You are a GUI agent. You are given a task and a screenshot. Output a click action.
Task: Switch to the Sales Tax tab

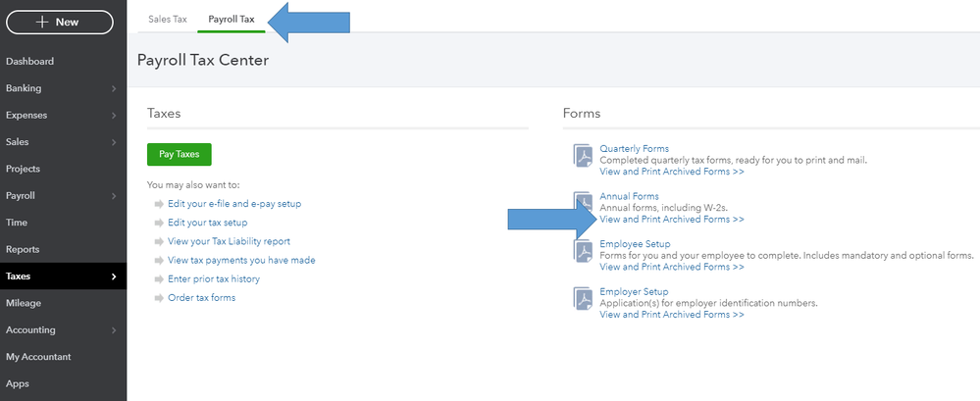(167, 19)
